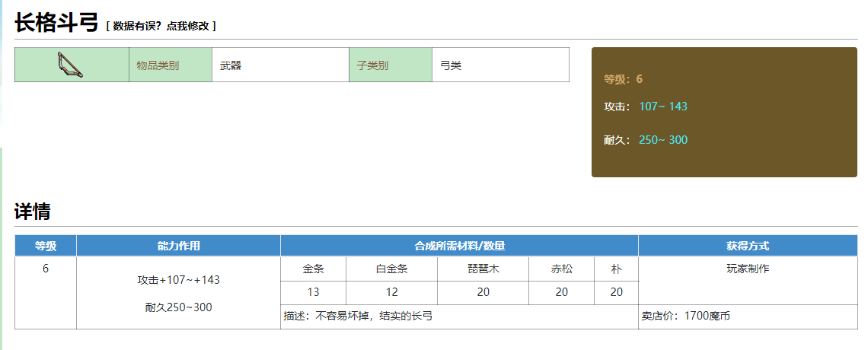Click the 长格斗弓 page title

point(56,22)
